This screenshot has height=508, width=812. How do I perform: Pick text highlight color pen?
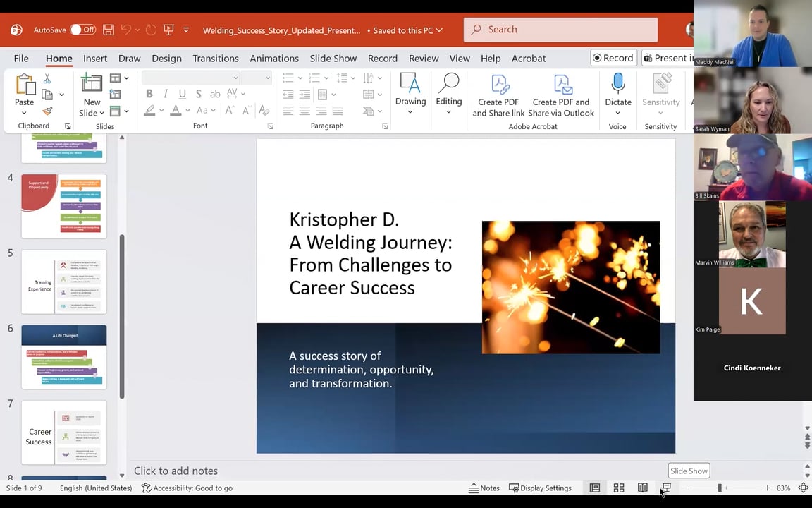coord(149,110)
